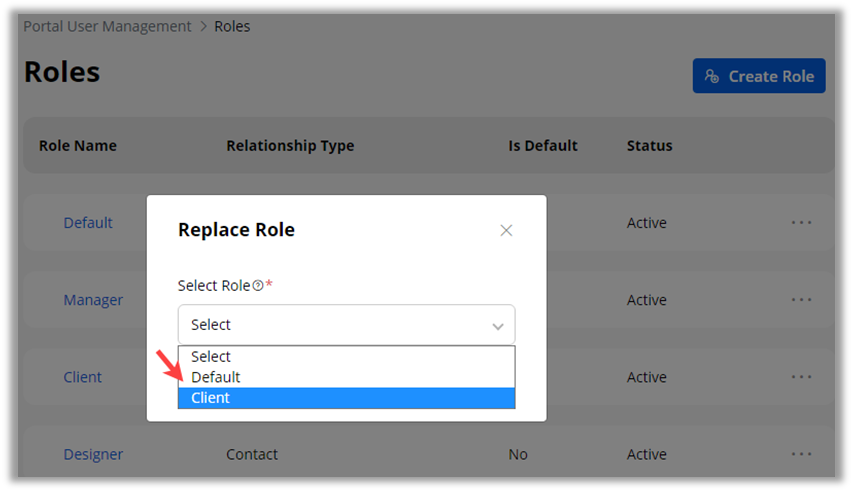Open the Default role link in table
Viewport: 853px width, 491px height.
point(88,223)
